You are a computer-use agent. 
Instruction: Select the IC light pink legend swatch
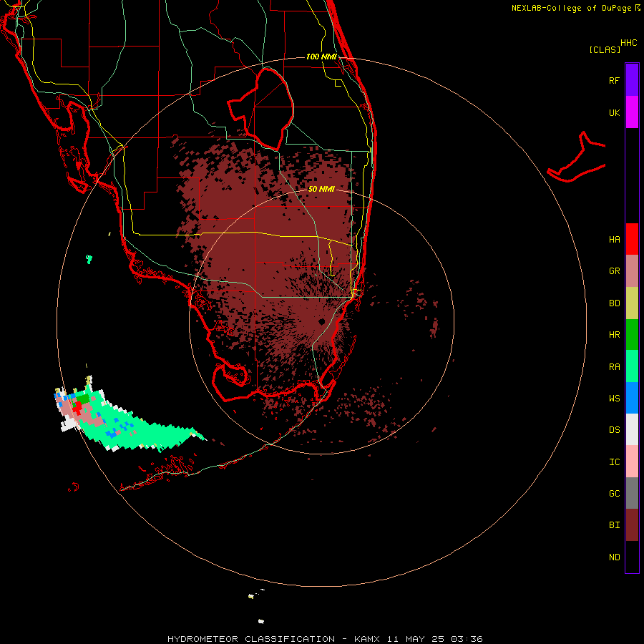point(632,462)
